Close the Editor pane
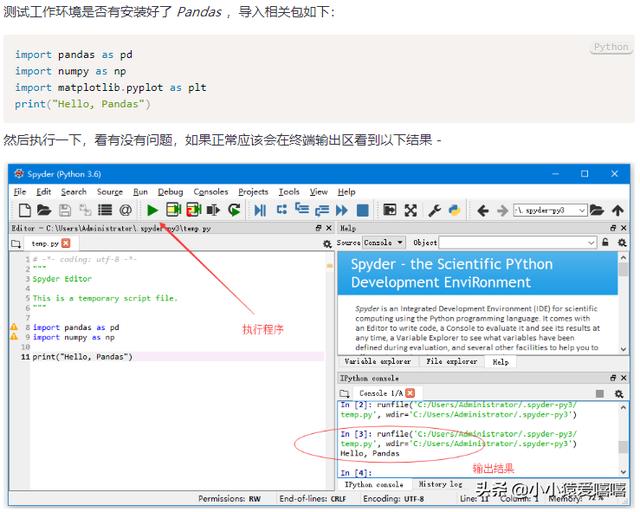This screenshot has height=512, width=640. (329, 228)
